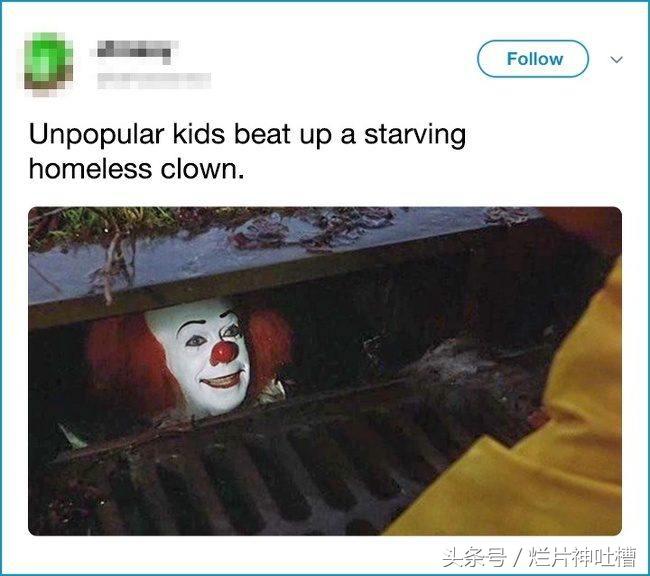Click the blurred display name
The image size is (650, 576).
[x=134, y=51]
